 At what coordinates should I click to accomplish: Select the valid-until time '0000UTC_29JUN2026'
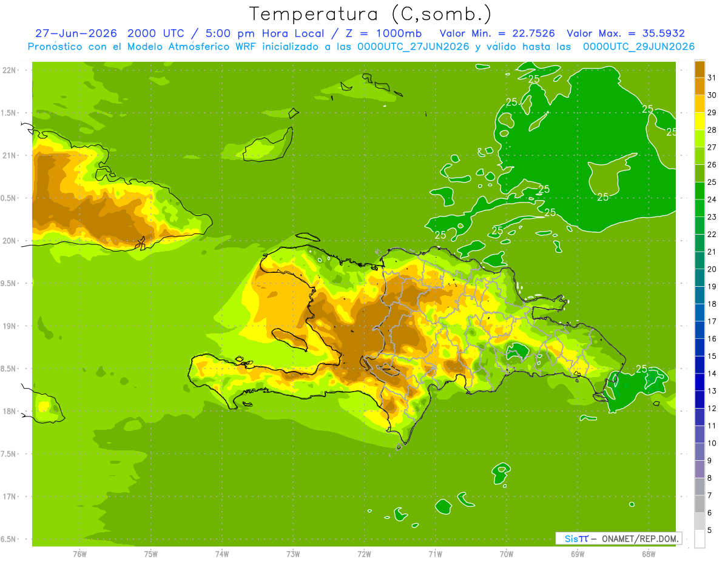tap(639, 46)
